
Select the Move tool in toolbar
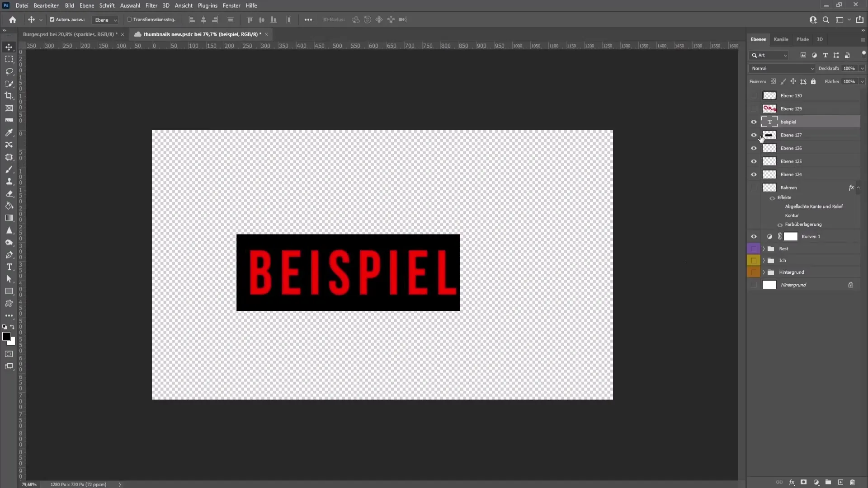pyautogui.click(x=9, y=47)
